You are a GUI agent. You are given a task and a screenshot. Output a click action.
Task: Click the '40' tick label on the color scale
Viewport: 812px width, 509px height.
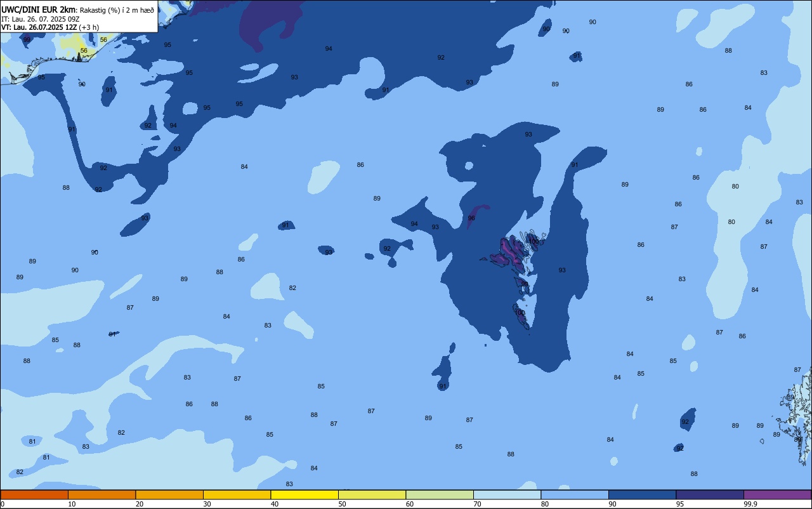(x=275, y=504)
